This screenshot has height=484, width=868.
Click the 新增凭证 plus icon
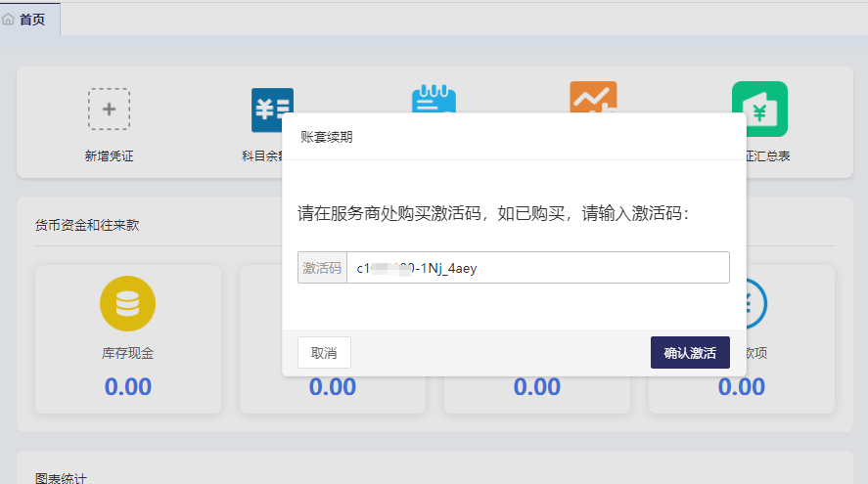click(x=109, y=109)
